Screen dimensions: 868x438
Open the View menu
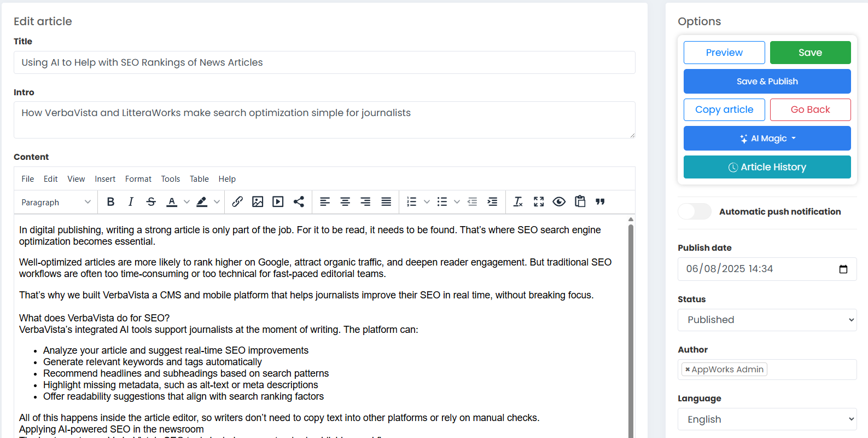[x=76, y=179]
